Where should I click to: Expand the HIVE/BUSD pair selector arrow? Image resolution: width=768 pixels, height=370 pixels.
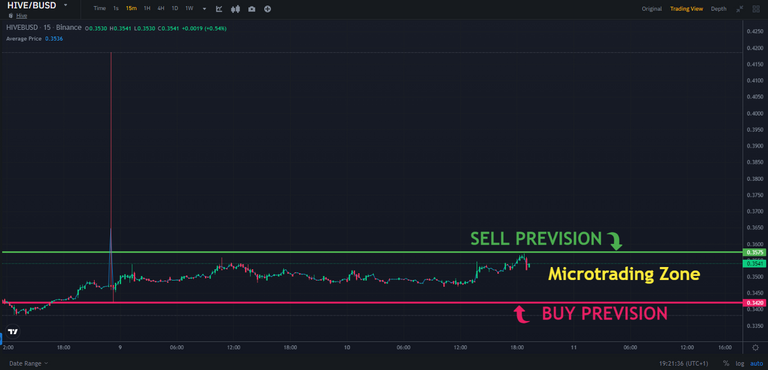[x=66, y=5]
